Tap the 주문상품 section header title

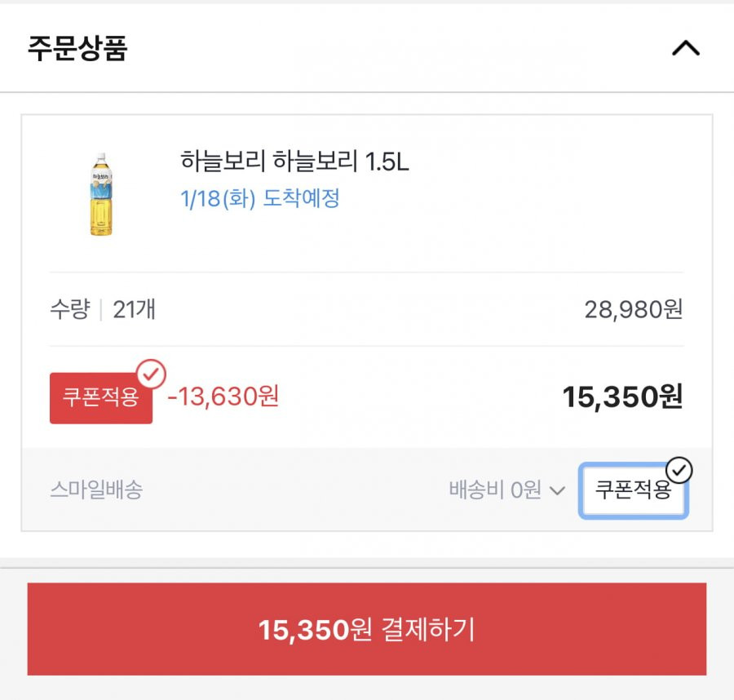point(77,48)
